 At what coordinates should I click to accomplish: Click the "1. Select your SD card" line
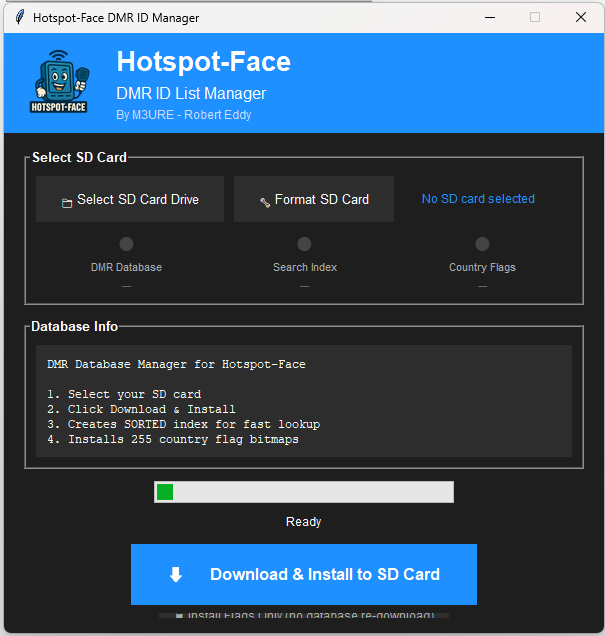124,394
